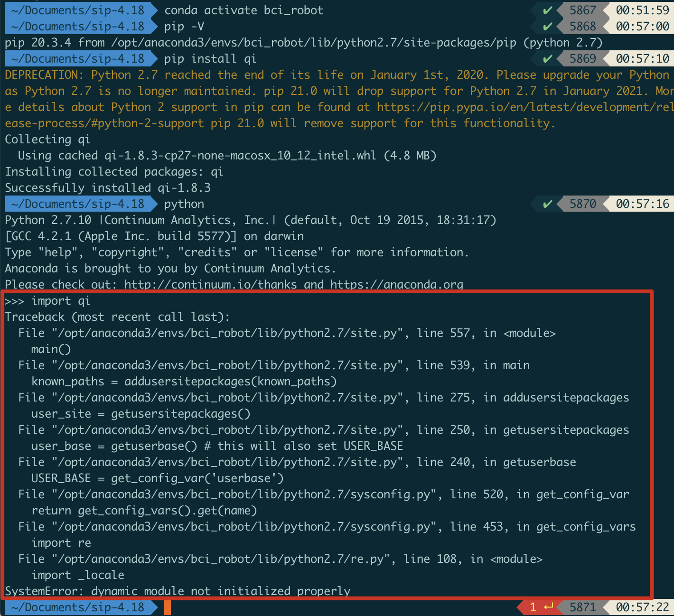Click '[GCC 4.2.1 (Apple Inc. build 5577)] on darwin'
The image size is (674, 616).
[154, 236]
